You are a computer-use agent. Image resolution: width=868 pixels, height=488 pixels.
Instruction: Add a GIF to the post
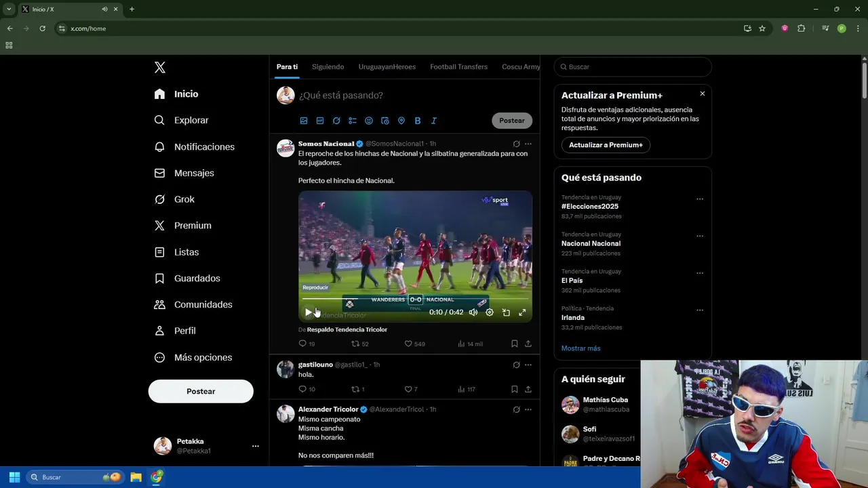tap(320, 121)
